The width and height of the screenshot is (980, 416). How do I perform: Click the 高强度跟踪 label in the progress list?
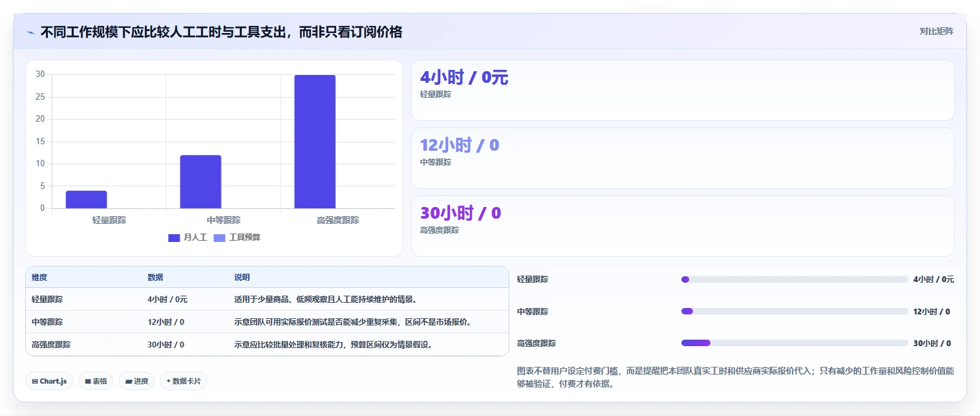537,343
